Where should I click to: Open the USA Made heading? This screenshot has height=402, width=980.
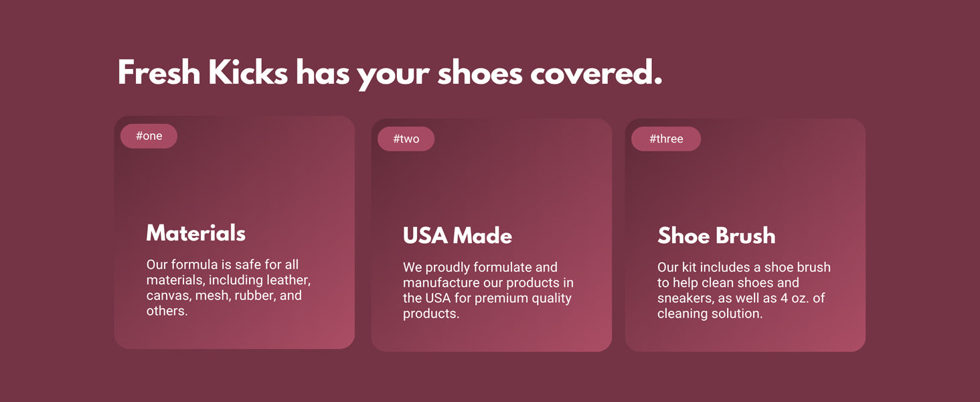(x=457, y=236)
